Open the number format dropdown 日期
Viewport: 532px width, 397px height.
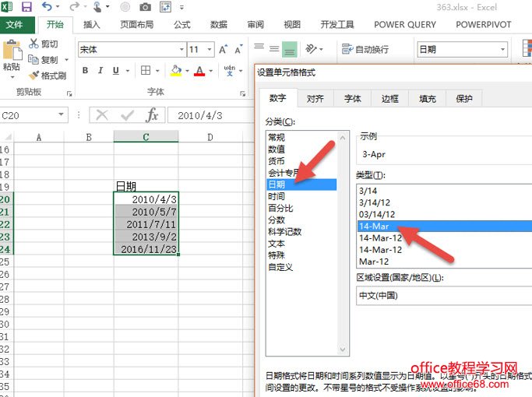503,50
